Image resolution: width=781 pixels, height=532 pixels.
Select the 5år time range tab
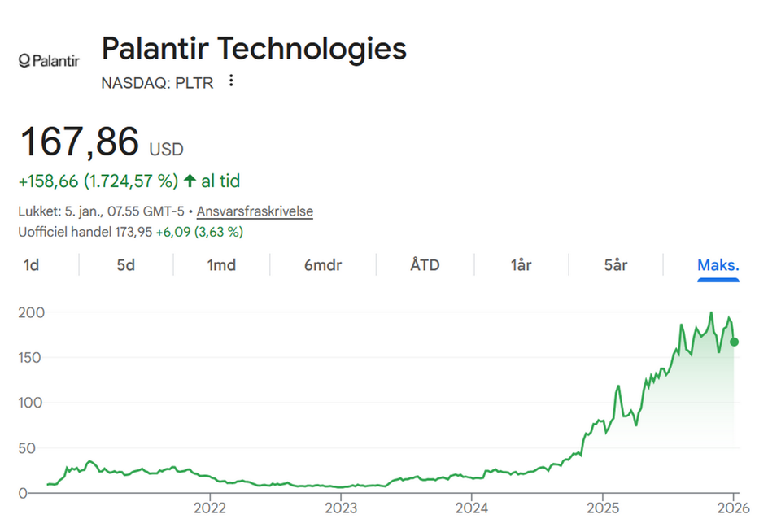pyautogui.click(x=615, y=265)
